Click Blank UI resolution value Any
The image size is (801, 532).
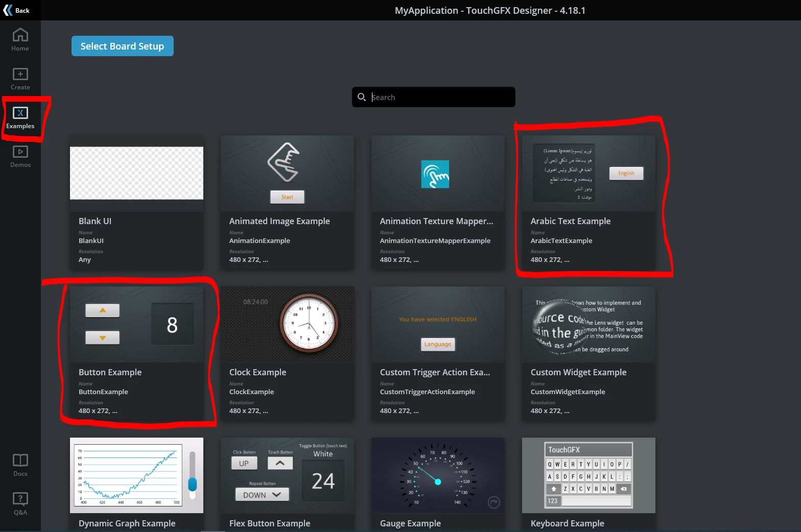click(x=85, y=259)
